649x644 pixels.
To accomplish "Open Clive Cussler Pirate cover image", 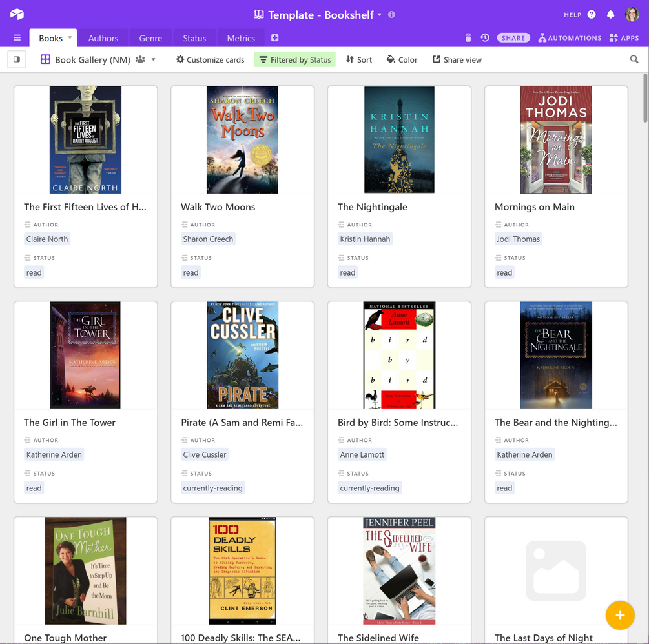I will 243,356.
